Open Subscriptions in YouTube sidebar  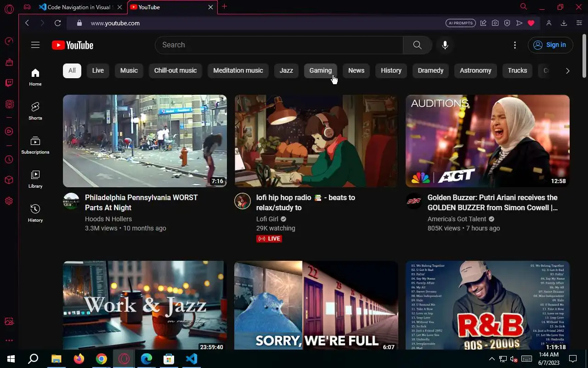tap(35, 145)
